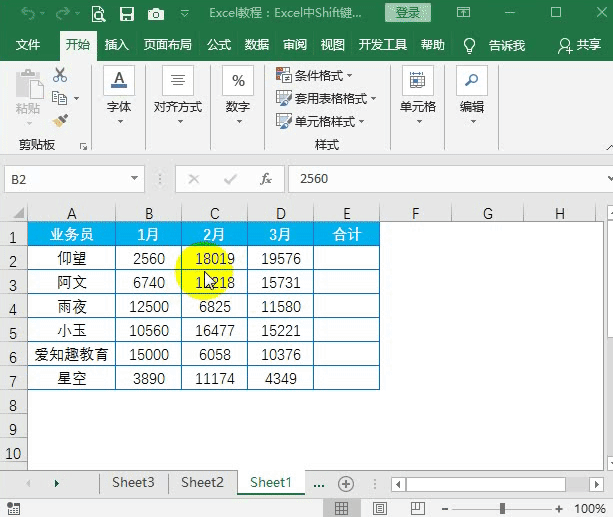Open the Name Box dropdown arrow

point(134,179)
